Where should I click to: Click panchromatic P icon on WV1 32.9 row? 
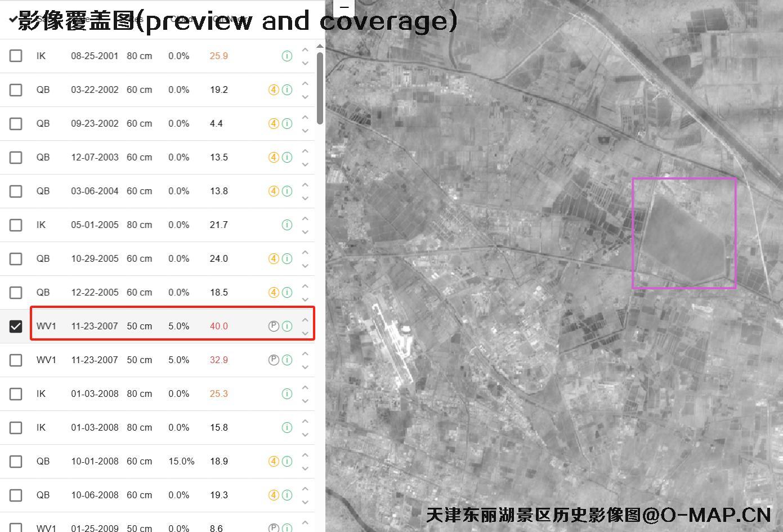coord(274,360)
